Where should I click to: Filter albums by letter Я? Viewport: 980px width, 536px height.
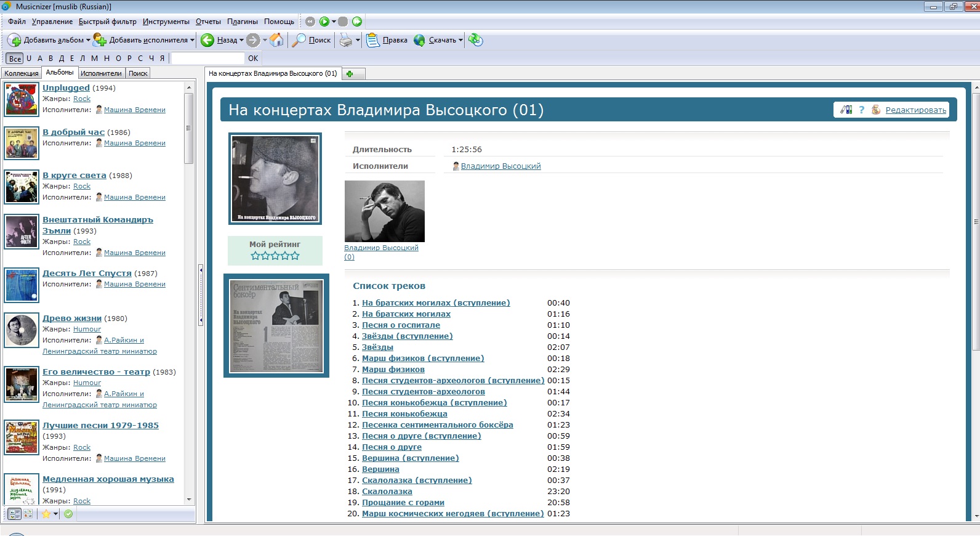point(163,59)
